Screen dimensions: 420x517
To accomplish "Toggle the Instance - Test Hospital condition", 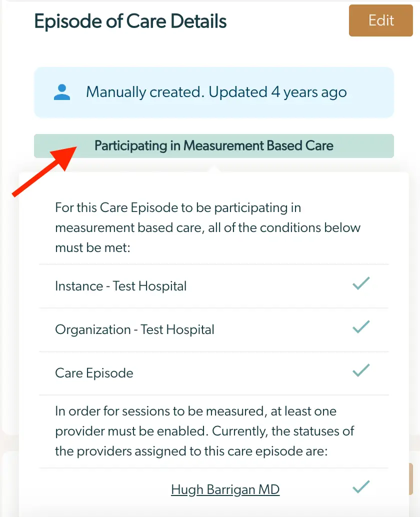I will click(x=120, y=286).
